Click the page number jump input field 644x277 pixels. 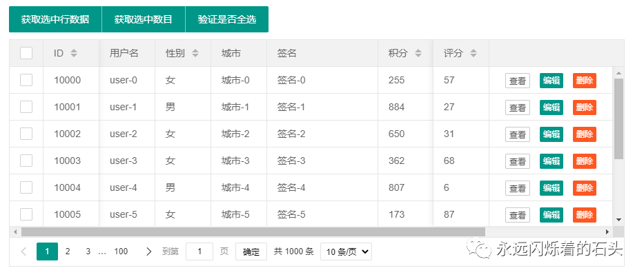199,252
